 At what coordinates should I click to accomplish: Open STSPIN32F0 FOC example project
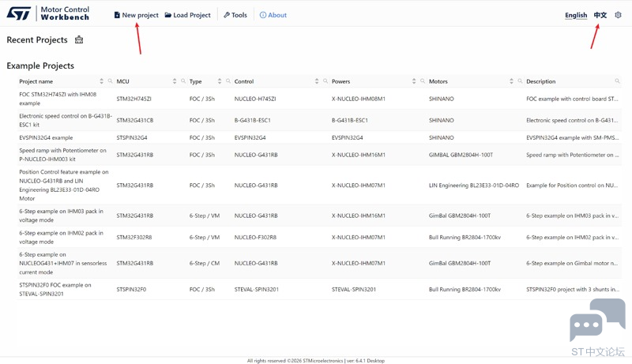click(x=55, y=289)
